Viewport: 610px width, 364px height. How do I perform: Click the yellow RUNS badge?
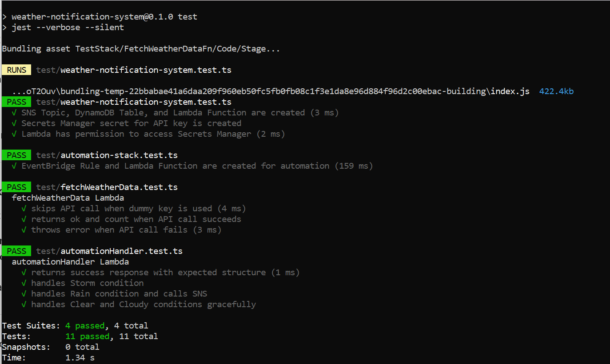coord(16,70)
